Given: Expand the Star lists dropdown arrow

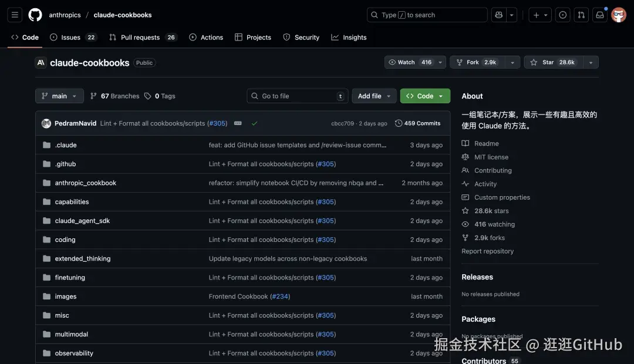Looking at the screenshot, I should 591,62.
